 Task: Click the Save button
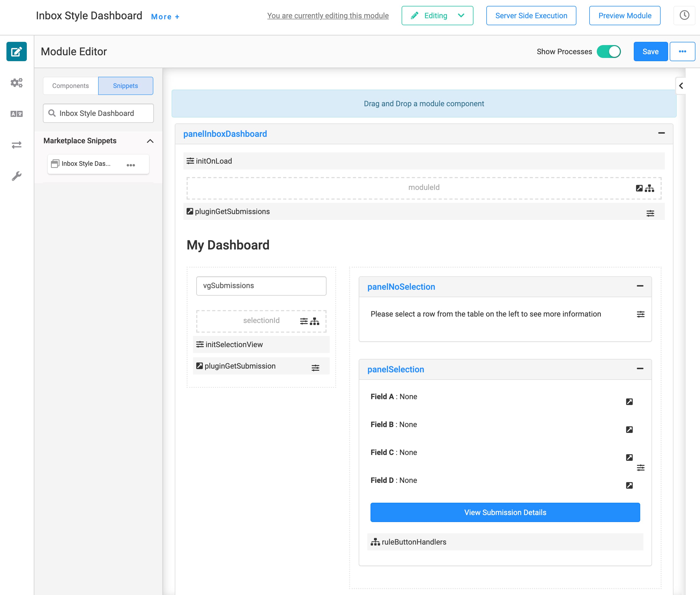pyautogui.click(x=650, y=52)
